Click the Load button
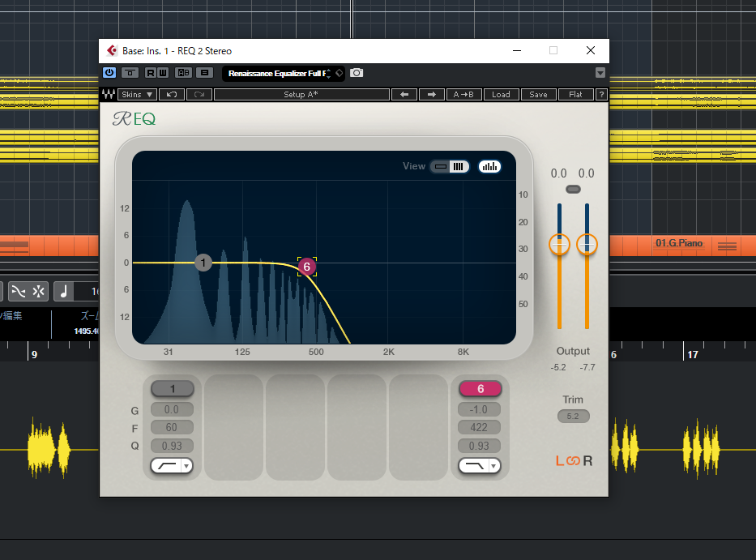756x560 pixels. (501, 95)
